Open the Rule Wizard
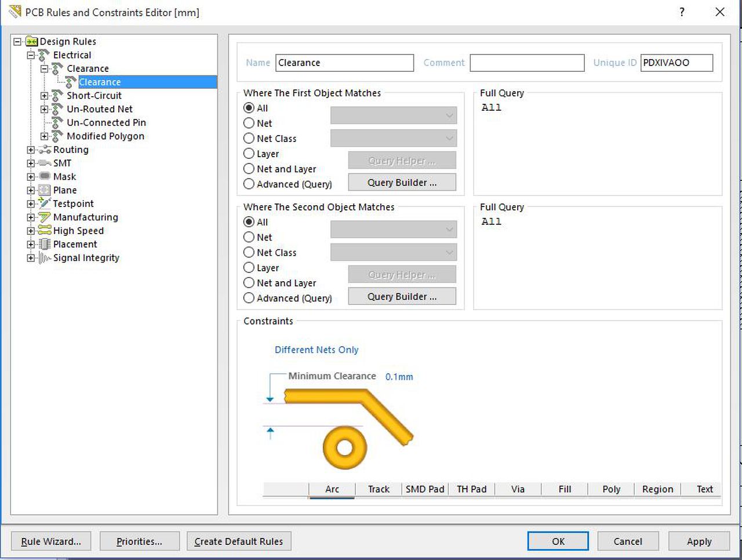Image resolution: width=742 pixels, height=560 pixels. tap(51, 541)
